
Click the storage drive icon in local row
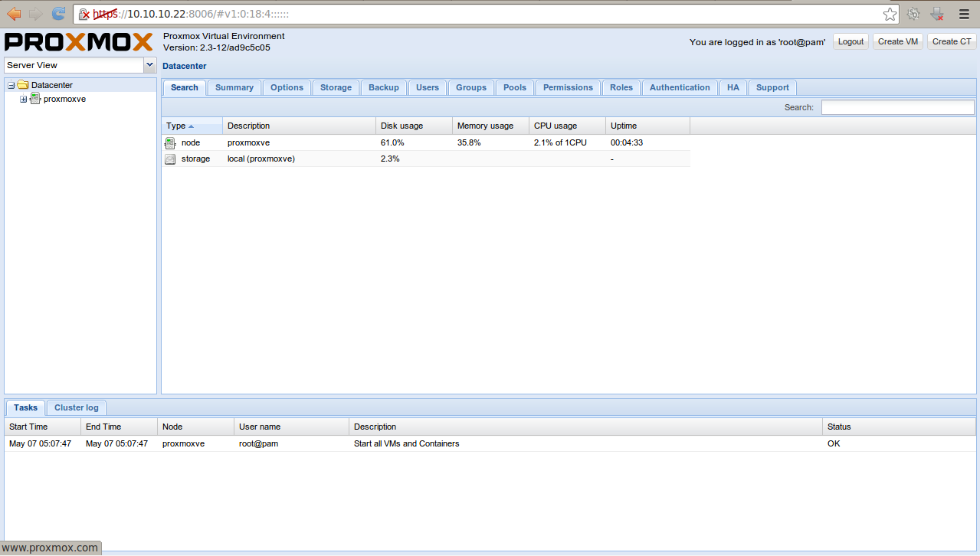[x=169, y=159]
